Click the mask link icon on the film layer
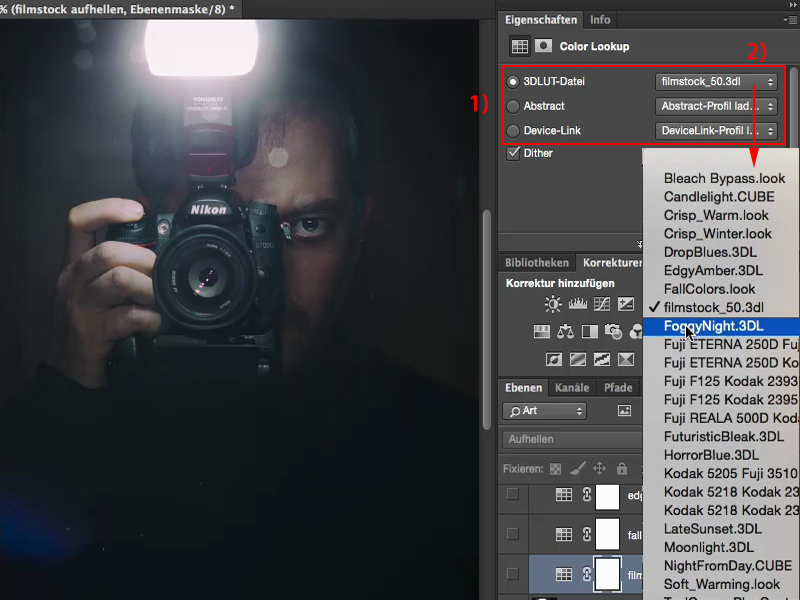 (x=587, y=574)
